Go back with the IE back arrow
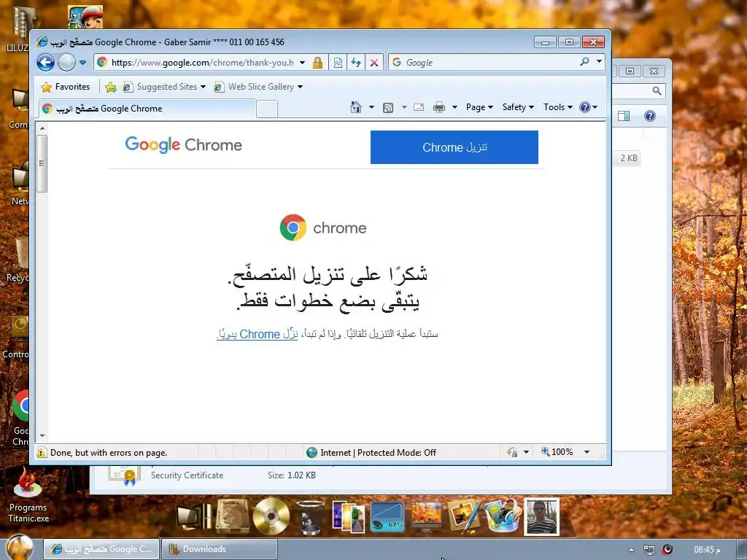Viewport: 747px width, 560px height. [x=46, y=63]
